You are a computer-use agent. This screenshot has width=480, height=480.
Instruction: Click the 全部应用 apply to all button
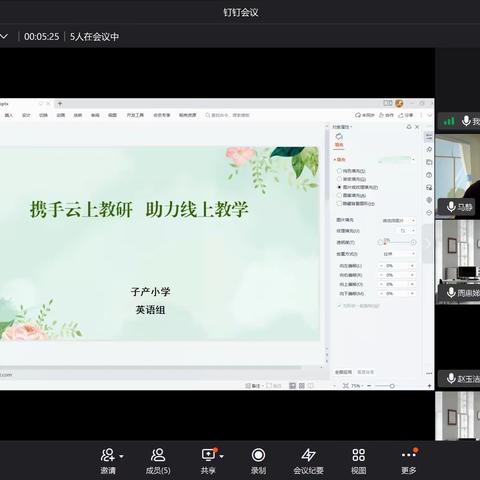point(343,372)
